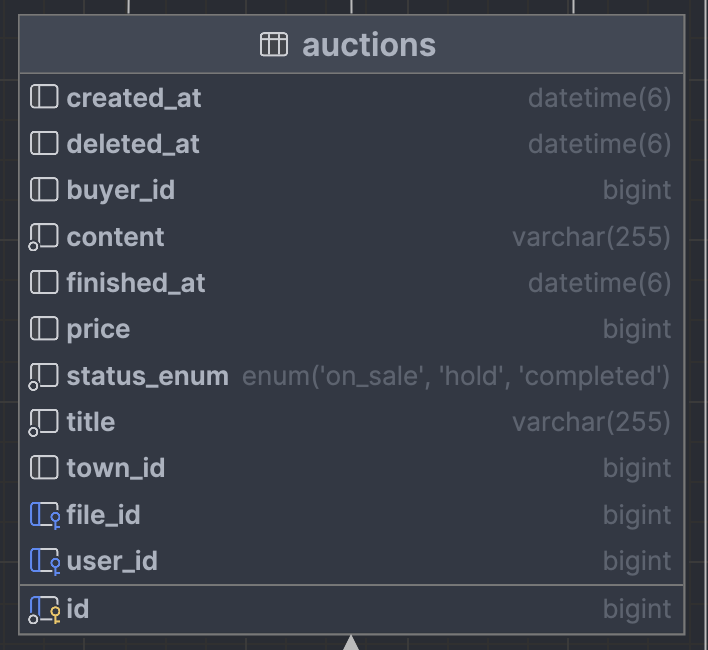Click the bigint type of id
This screenshot has height=650, width=708.
click(636, 609)
